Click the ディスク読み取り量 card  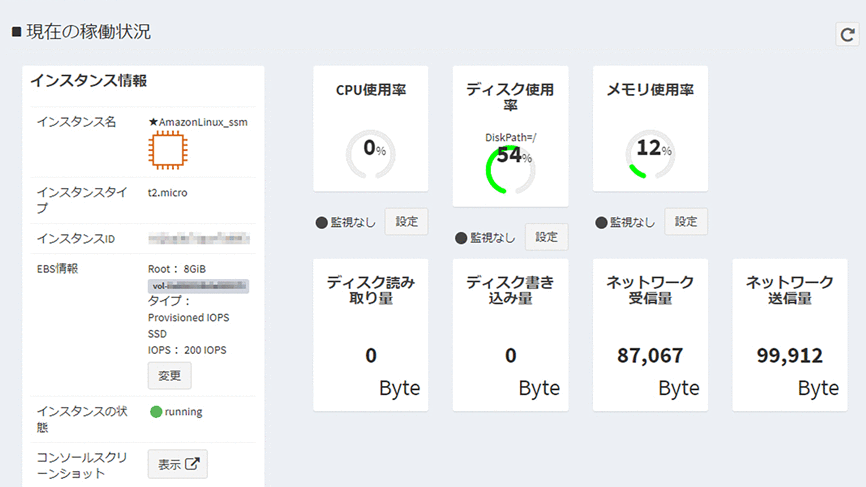(x=371, y=335)
